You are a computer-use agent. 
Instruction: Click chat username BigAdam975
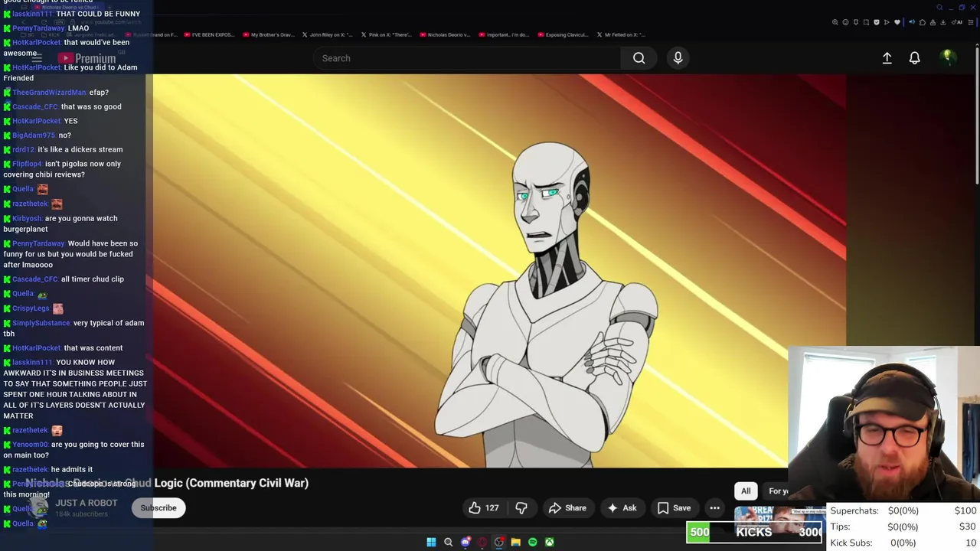(x=34, y=135)
